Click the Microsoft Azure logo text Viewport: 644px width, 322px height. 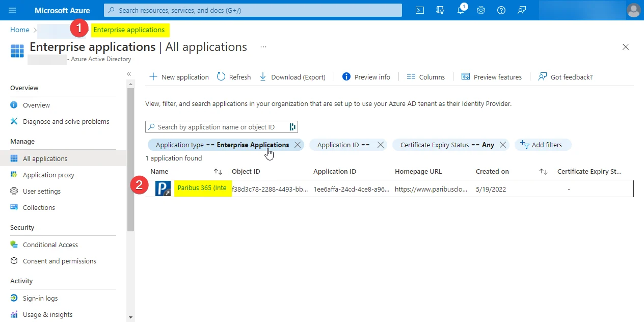tap(62, 10)
